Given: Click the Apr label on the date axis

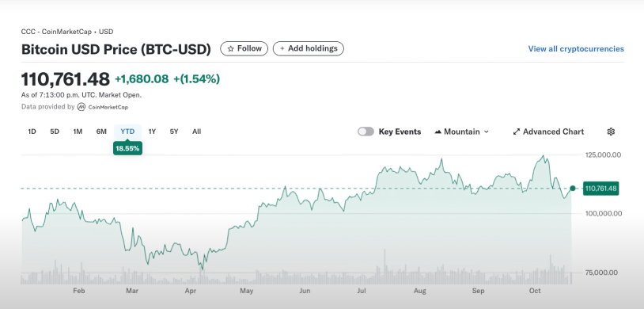Looking at the screenshot, I should [190, 291].
